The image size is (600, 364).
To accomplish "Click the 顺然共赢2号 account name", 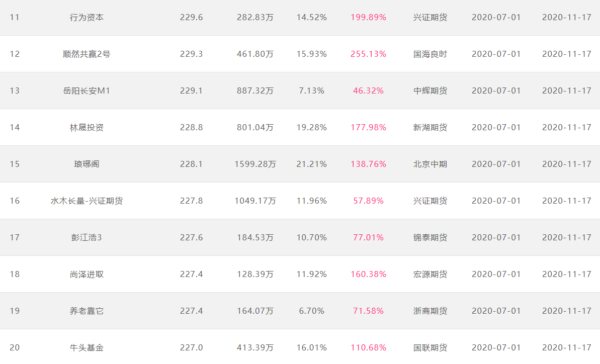I will pos(87,54).
